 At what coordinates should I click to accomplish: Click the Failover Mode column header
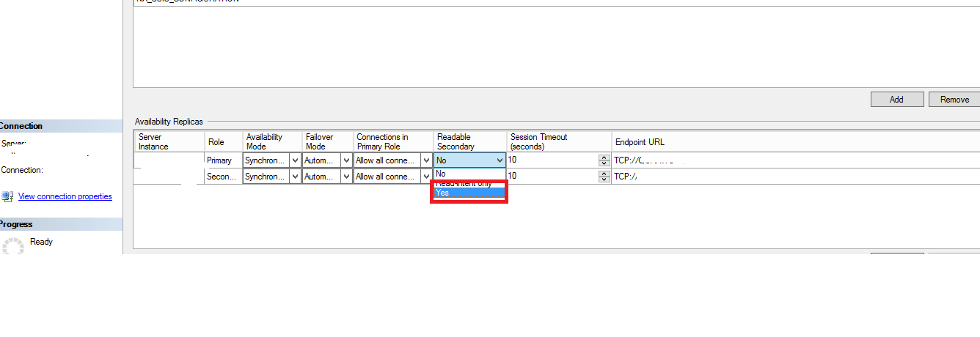327,141
